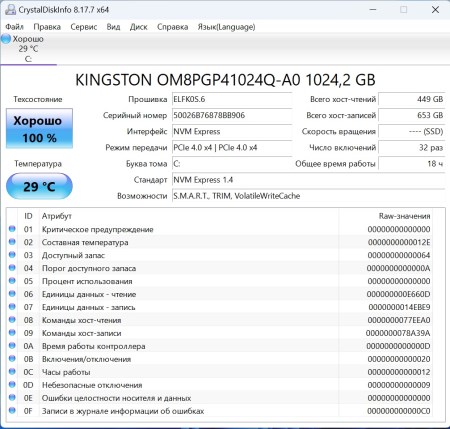Click the features field S.M.A.R.T., TRIM, VolatileWriteCache

pyautogui.click(x=309, y=196)
